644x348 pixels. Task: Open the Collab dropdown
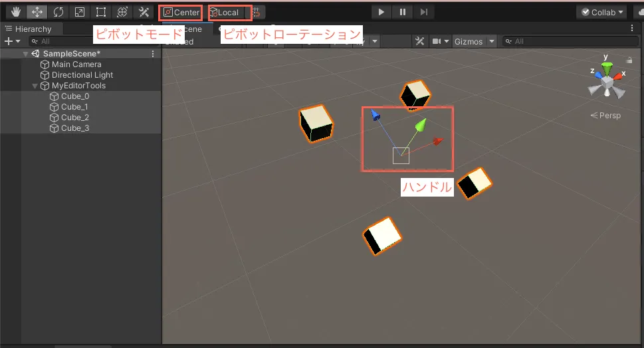pyautogui.click(x=603, y=13)
